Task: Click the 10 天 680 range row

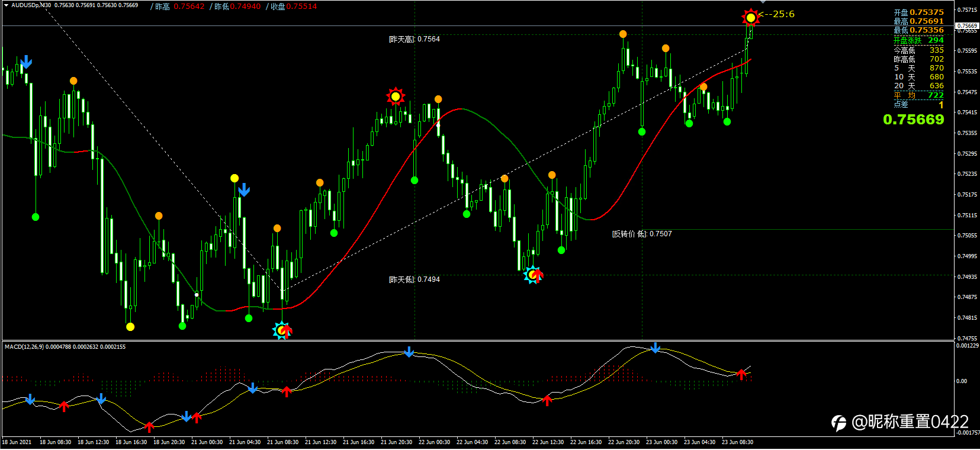Action: (919, 77)
